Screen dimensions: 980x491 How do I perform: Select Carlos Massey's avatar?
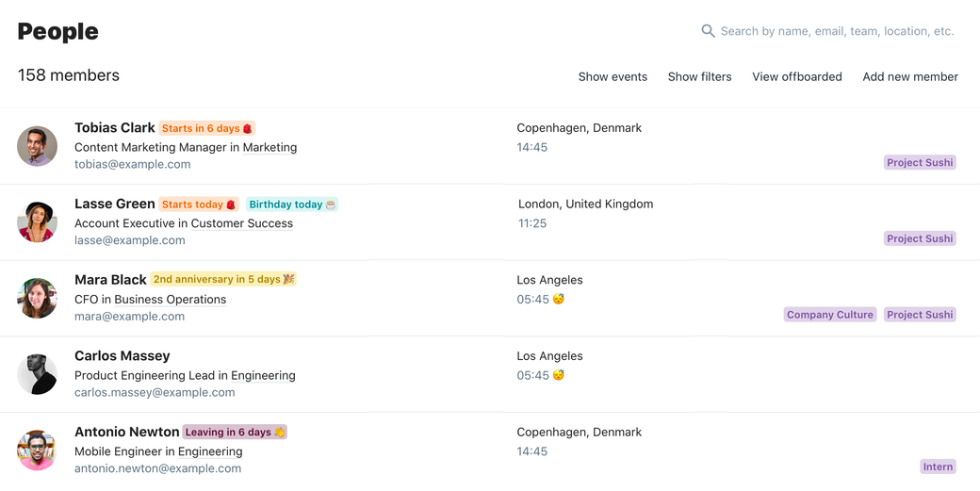pyautogui.click(x=38, y=374)
